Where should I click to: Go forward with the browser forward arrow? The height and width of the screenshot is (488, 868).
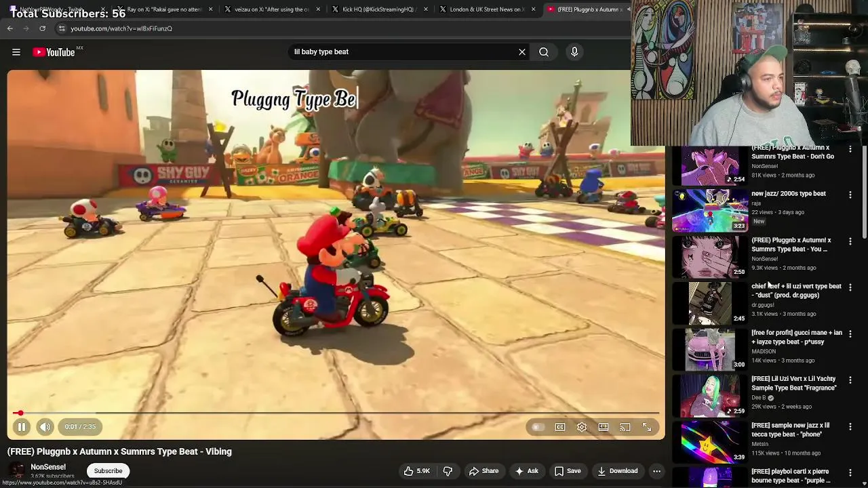tap(26, 28)
